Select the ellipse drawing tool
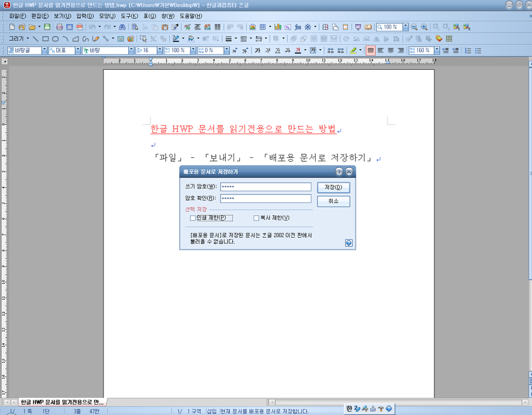532x415 pixels. [x=56, y=39]
